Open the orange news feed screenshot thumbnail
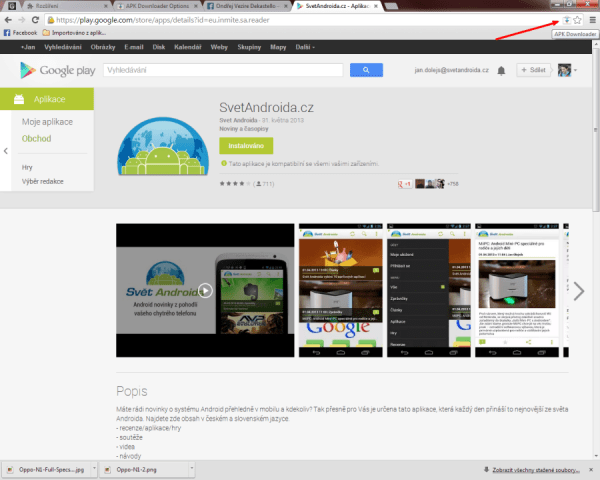Viewport: 600px width, 480px height. pos(341,291)
